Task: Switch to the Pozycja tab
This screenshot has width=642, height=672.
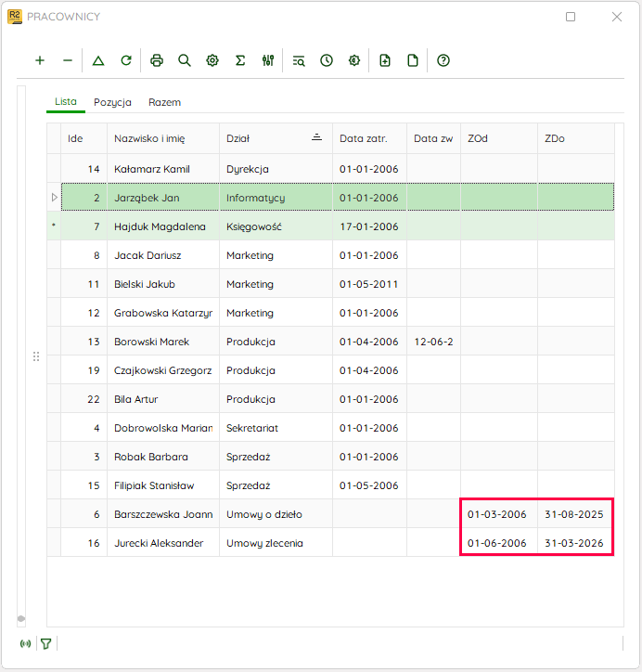Action: tap(112, 102)
